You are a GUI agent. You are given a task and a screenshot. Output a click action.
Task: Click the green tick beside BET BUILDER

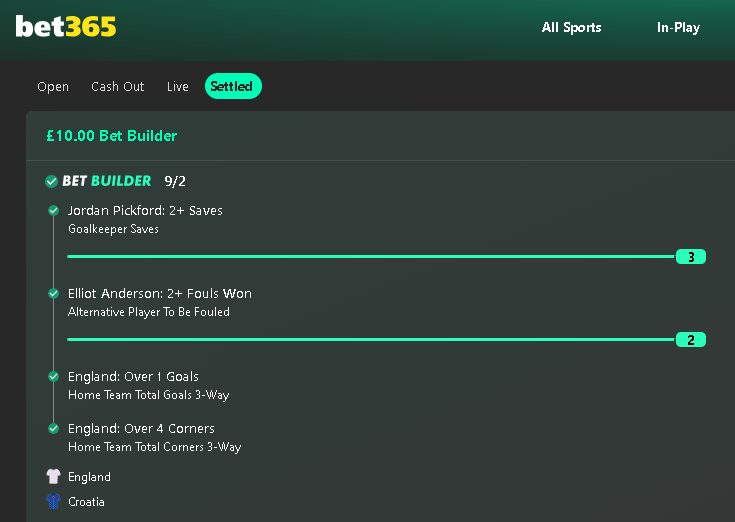point(52,181)
